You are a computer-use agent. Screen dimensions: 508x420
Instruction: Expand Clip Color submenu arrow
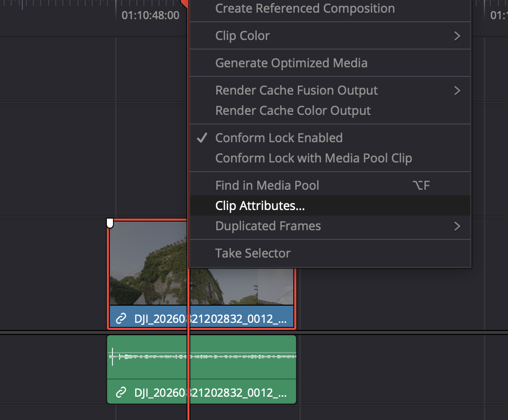click(x=457, y=36)
